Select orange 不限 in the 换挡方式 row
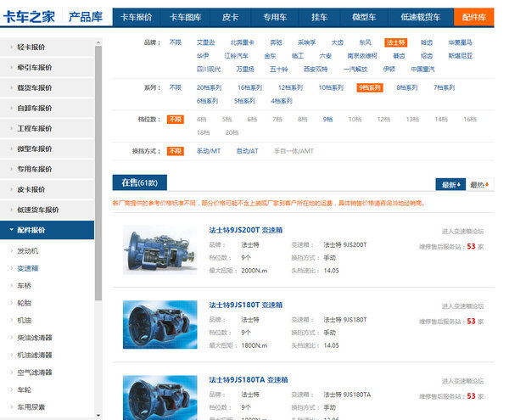 click(x=176, y=151)
